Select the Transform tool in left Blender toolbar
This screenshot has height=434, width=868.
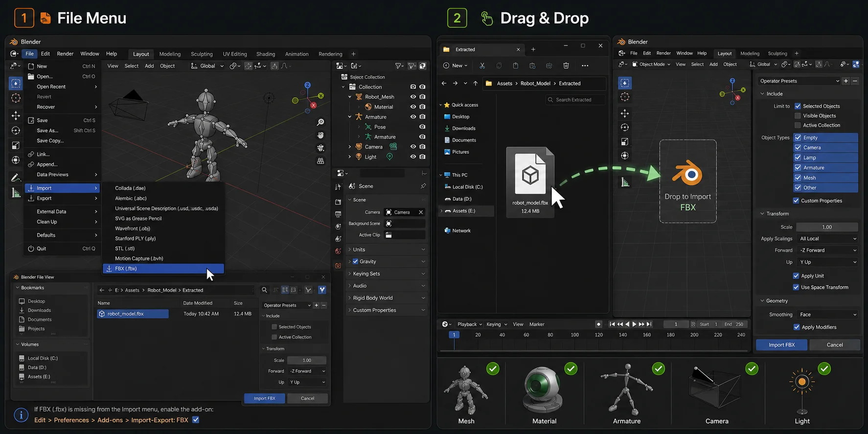[x=16, y=160]
